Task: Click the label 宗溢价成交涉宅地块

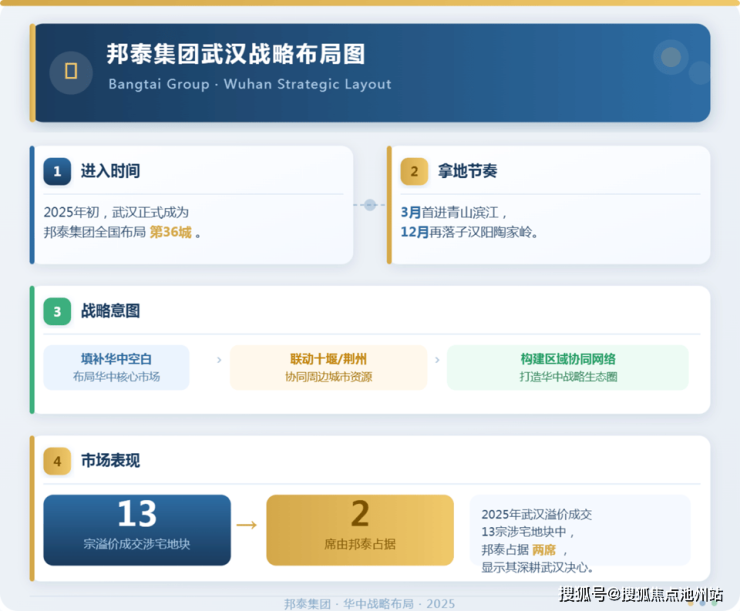Action: tap(137, 544)
